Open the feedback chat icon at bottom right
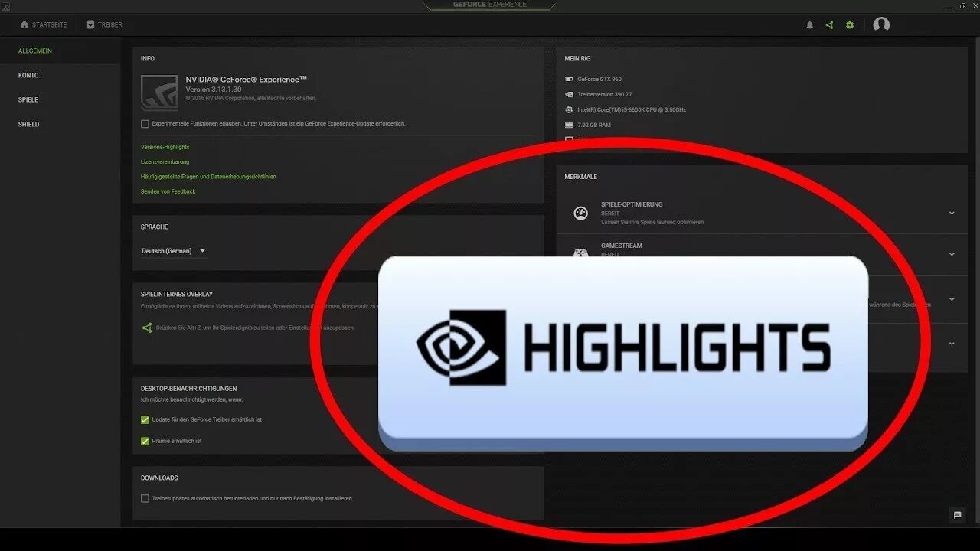 click(x=957, y=515)
